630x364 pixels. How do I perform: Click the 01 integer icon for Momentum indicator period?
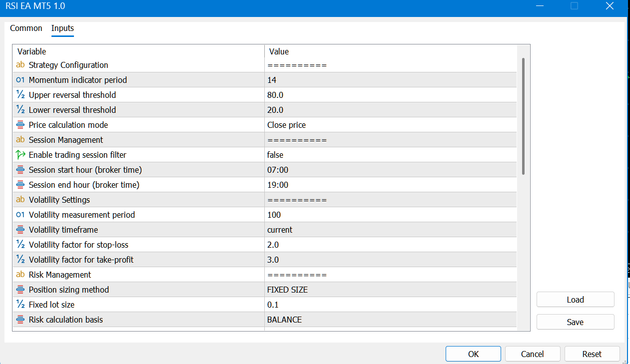click(20, 80)
